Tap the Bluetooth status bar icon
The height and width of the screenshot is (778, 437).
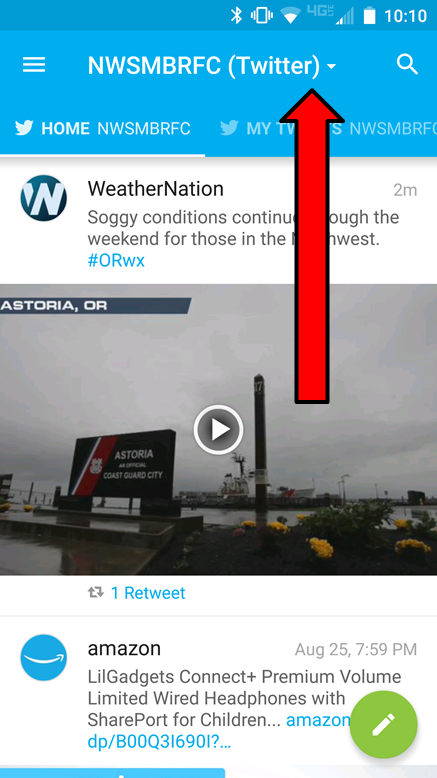click(236, 15)
